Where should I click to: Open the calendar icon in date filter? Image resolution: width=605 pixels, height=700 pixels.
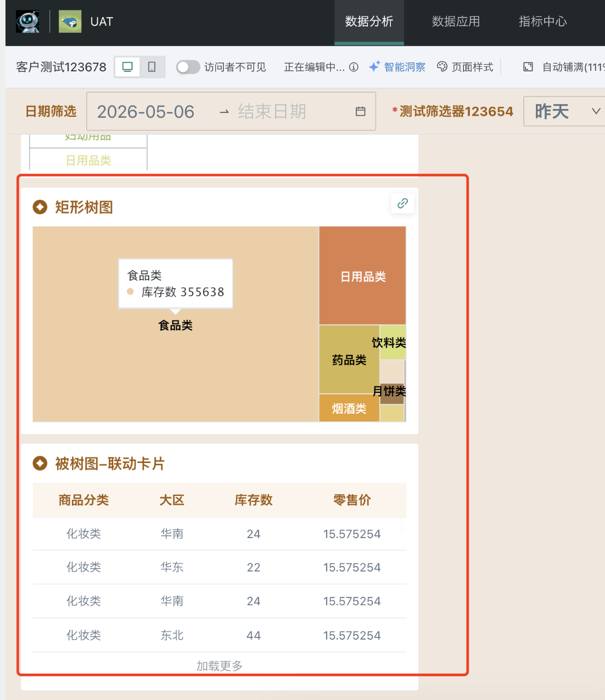click(x=361, y=112)
